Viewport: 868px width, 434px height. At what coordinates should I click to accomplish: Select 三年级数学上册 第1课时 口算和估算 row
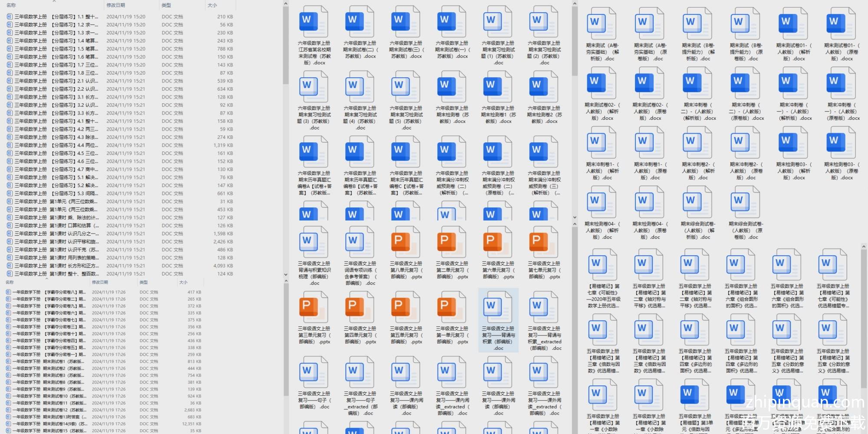[56, 226]
